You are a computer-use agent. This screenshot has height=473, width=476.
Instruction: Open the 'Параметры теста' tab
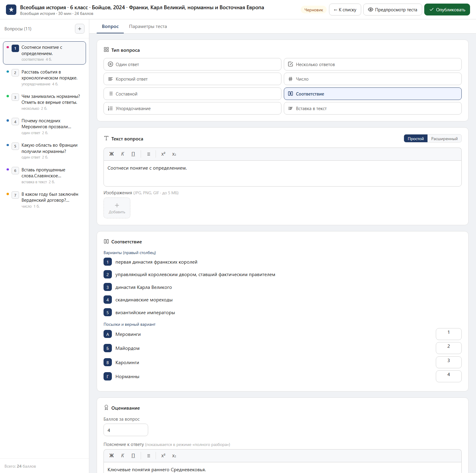click(x=148, y=26)
